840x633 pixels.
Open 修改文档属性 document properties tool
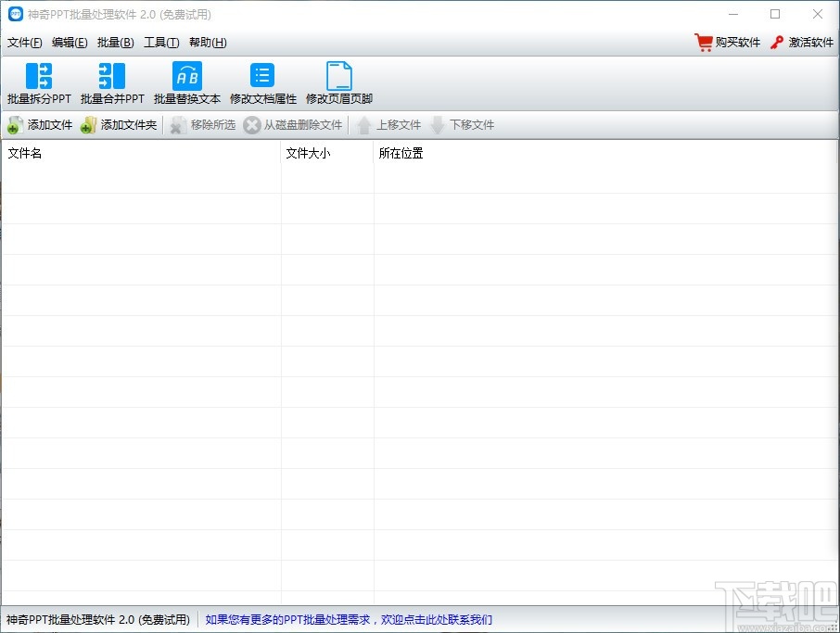click(262, 83)
